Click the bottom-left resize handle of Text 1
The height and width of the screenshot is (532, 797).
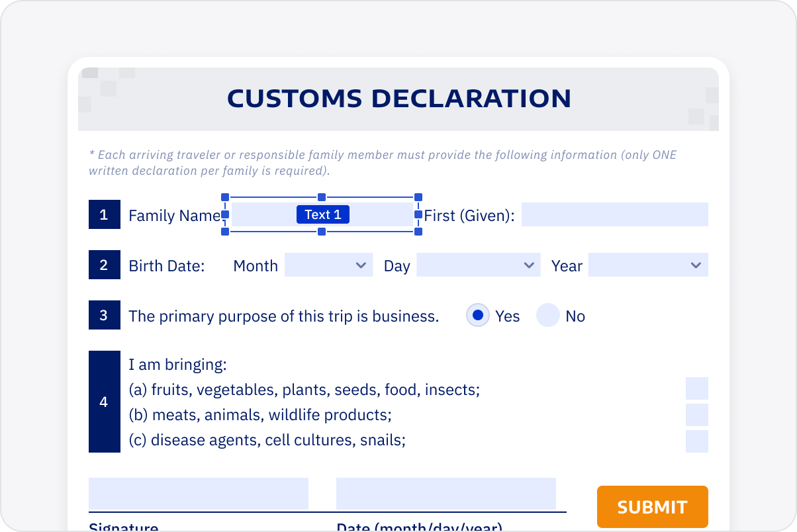click(x=225, y=232)
